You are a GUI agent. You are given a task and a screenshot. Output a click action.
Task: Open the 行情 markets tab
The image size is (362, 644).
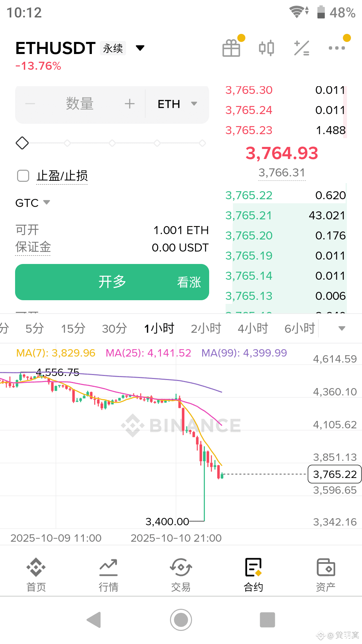[x=108, y=575]
